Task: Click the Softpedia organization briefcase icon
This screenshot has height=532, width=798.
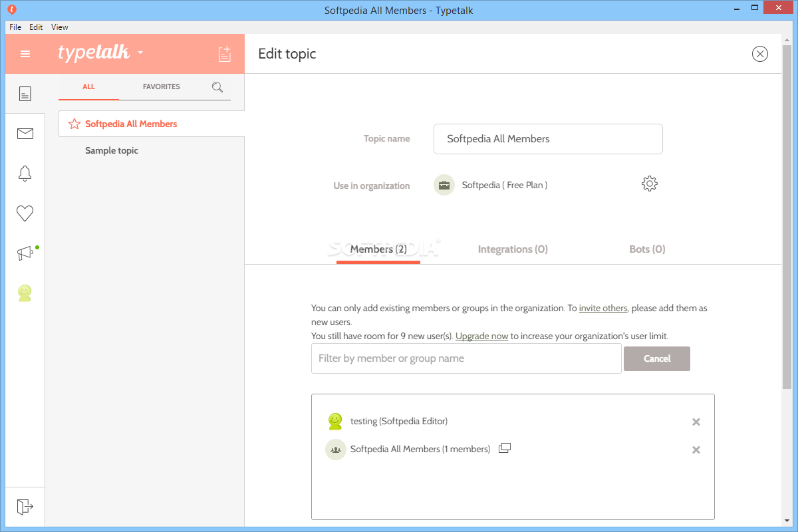Action: tap(444, 185)
